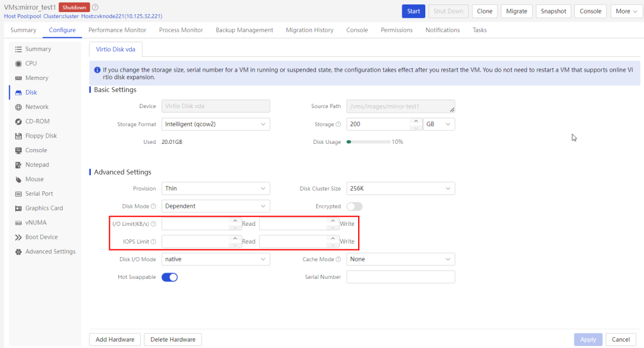Image resolution: width=644 pixels, height=348 pixels.
Task: Click the Network globe icon
Action: click(x=19, y=107)
